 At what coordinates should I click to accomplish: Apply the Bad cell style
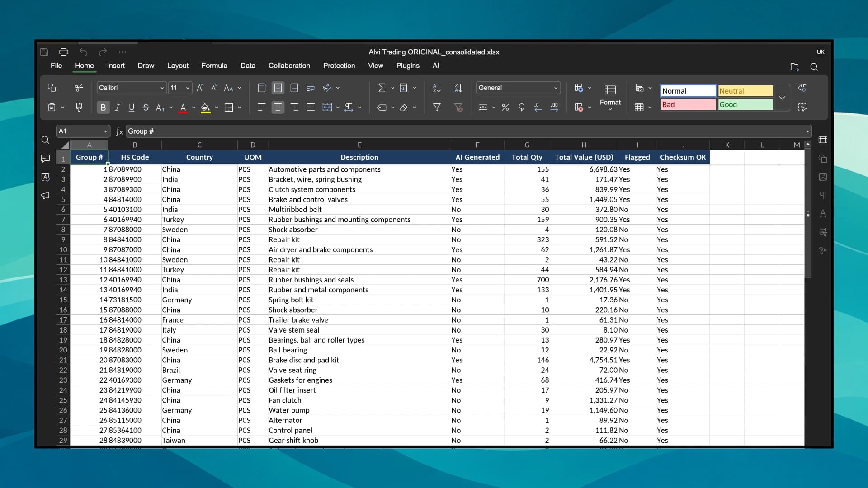tap(688, 104)
